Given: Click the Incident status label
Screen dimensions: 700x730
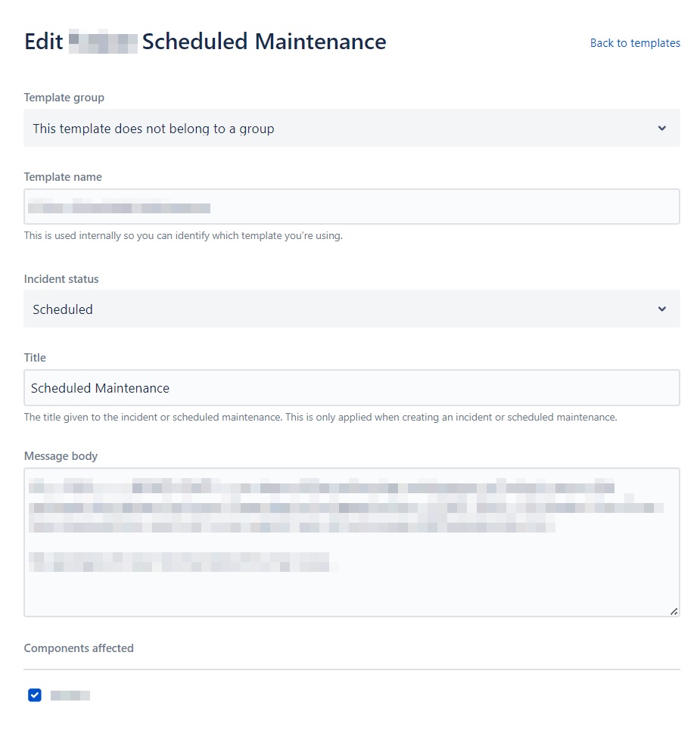Looking at the screenshot, I should point(61,279).
